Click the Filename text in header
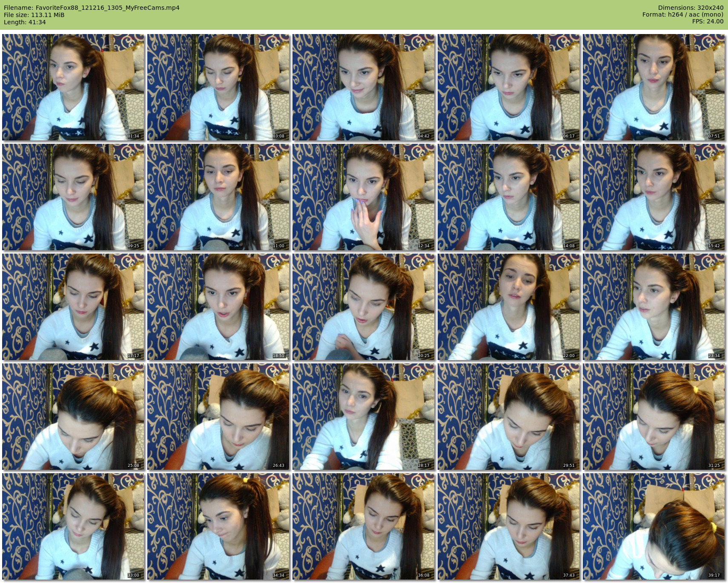Image resolution: width=728 pixels, height=583 pixels. pyautogui.click(x=92, y=8)
